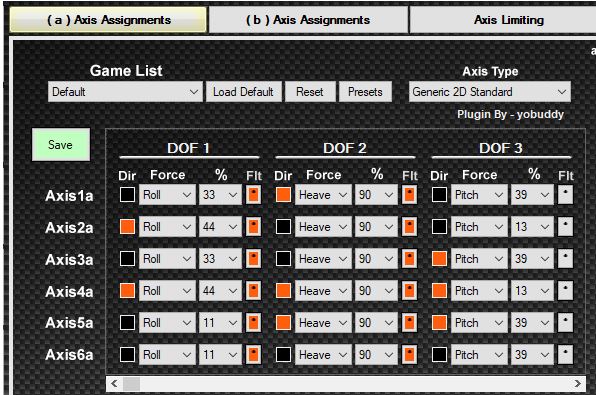The width and height of the screenshot is (596, 395).
Task: Open Axis2a DOF 3 percent dropdown showing 13
Action: (532, 227)
